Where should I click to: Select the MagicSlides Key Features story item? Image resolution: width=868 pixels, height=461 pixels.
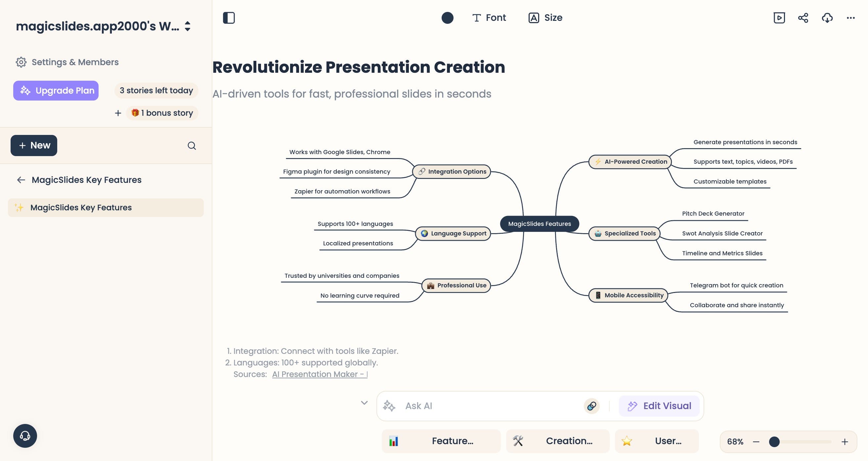click(x=106, y=207)
